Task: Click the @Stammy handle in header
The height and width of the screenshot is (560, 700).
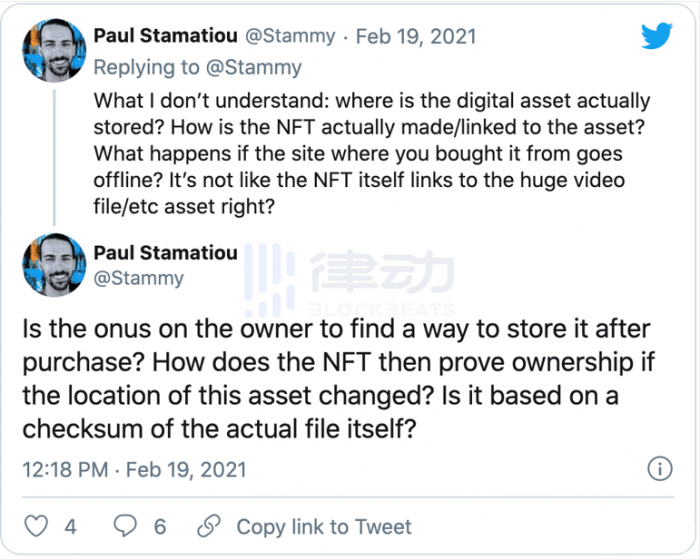Action: [290, 36]
